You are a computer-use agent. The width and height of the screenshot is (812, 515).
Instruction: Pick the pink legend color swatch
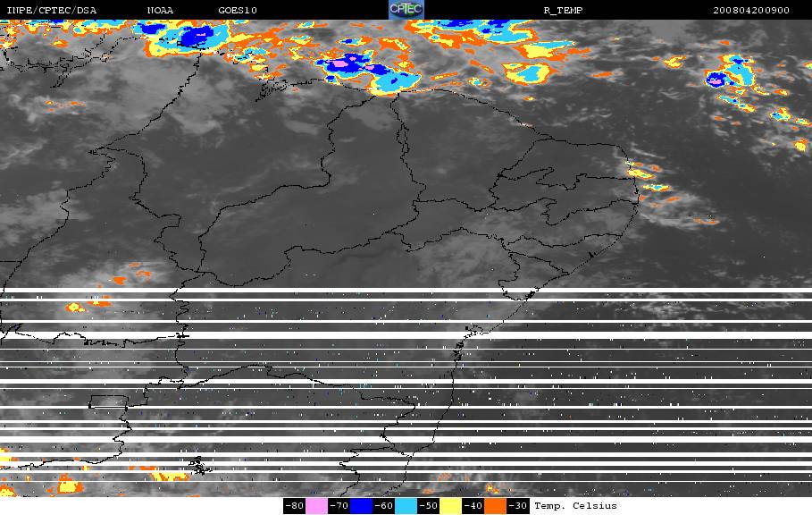316,506
